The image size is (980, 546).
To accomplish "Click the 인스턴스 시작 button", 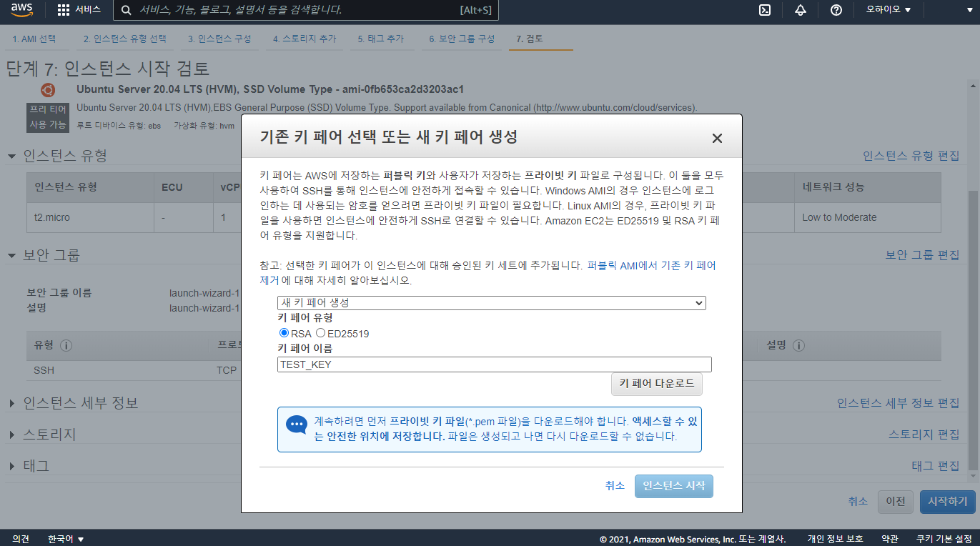I will coord(674,486).
